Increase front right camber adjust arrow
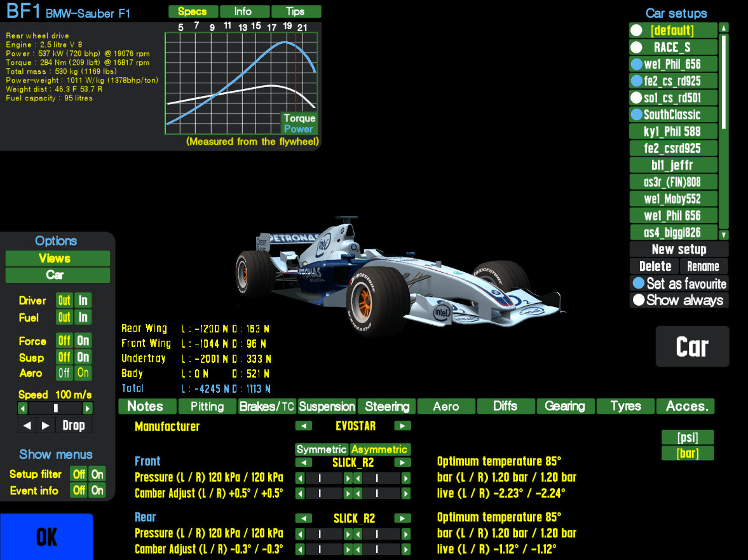The width and height of the screenshot is (748, 560). pos(406,494)
